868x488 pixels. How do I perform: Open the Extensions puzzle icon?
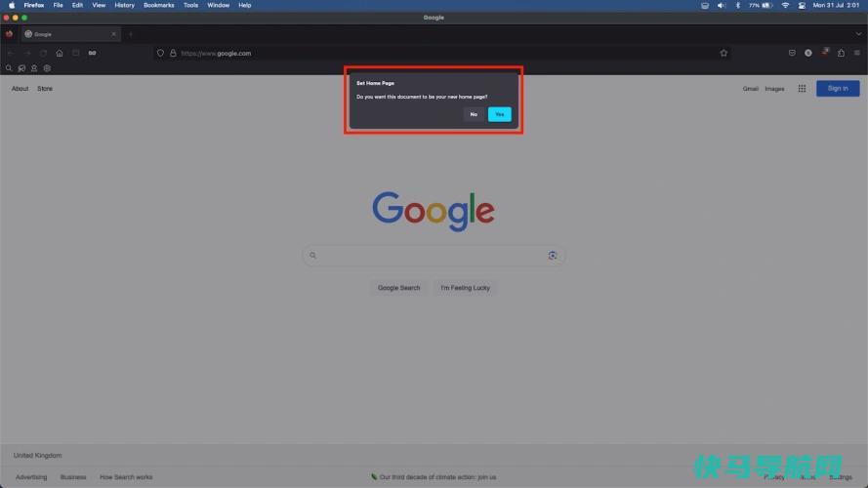click(x=841, y=53)
